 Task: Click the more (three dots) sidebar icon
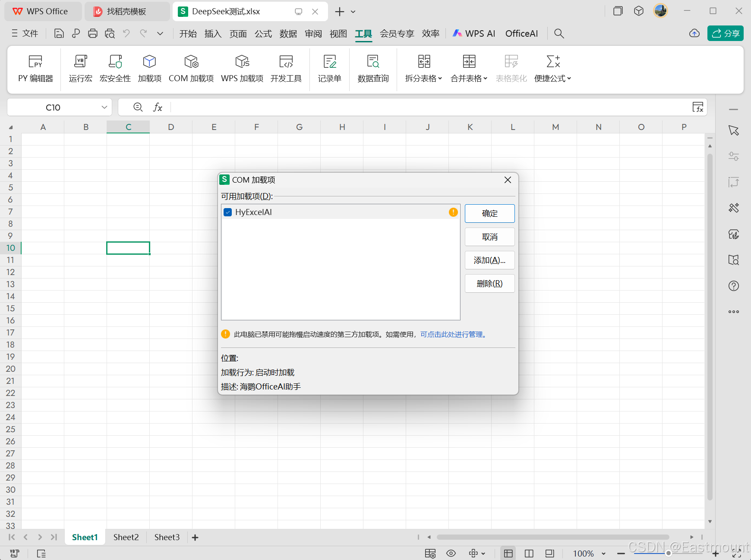pos(734,312)
